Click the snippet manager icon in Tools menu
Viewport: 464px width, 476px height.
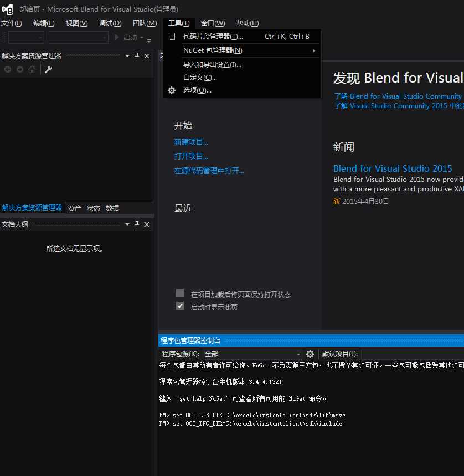[172, 37]
